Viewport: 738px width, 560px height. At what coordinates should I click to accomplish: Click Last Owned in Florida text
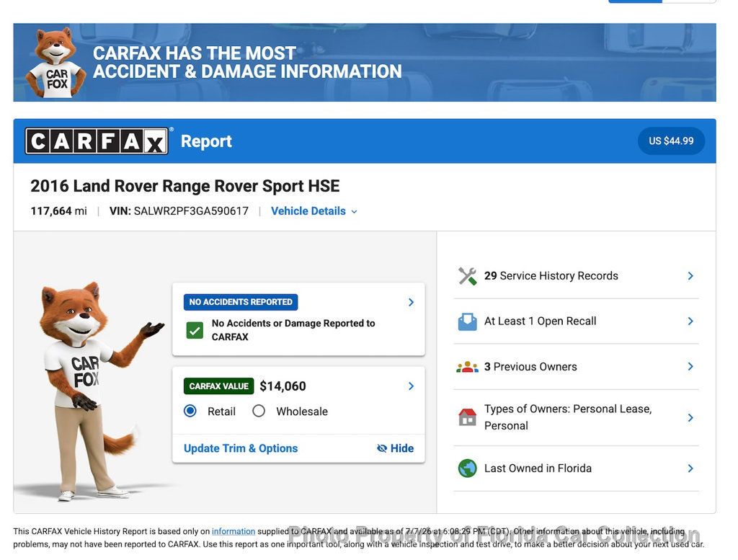coord(538,468)
